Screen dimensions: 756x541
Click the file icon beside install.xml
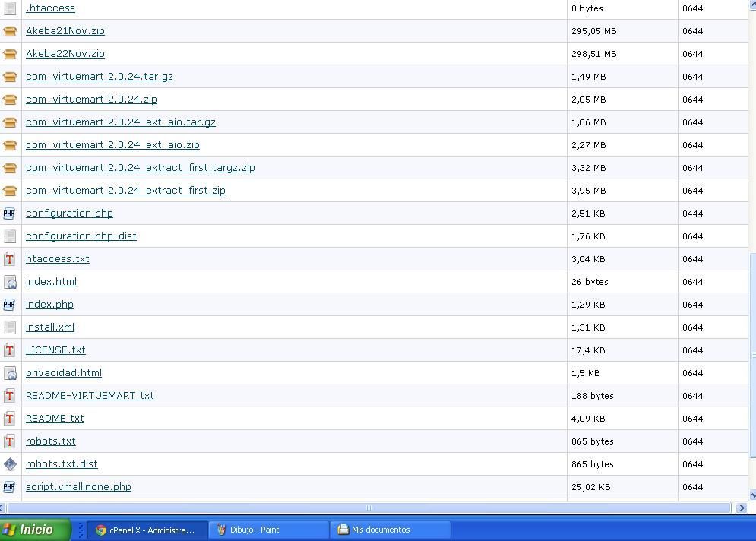pos(10,327)
